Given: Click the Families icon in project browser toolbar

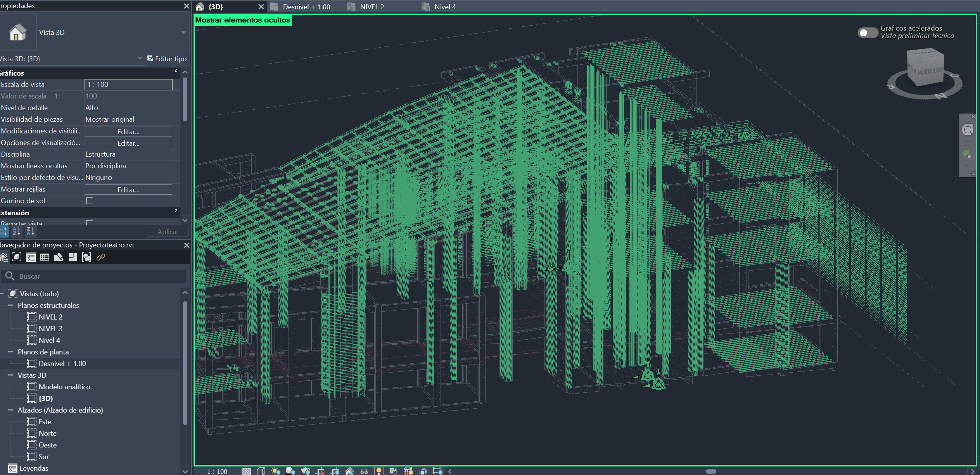Looking at the screenshot, I should pos(73,257).
